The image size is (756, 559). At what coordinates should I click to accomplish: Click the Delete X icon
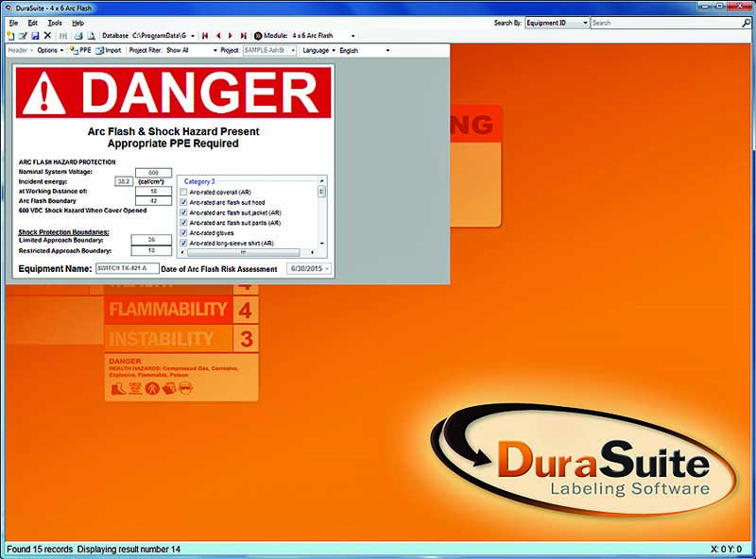click(47, 36)
